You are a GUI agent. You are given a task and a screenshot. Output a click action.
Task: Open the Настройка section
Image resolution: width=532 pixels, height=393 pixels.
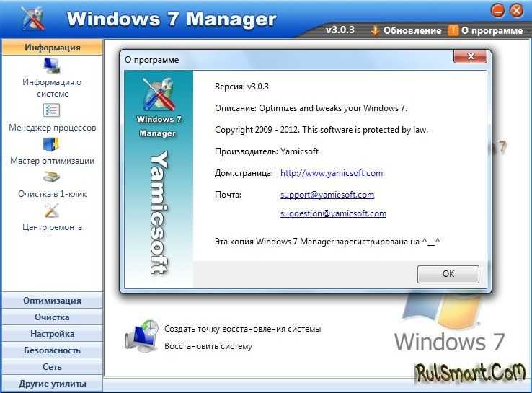pyautogui.click(x=52, y=334)
